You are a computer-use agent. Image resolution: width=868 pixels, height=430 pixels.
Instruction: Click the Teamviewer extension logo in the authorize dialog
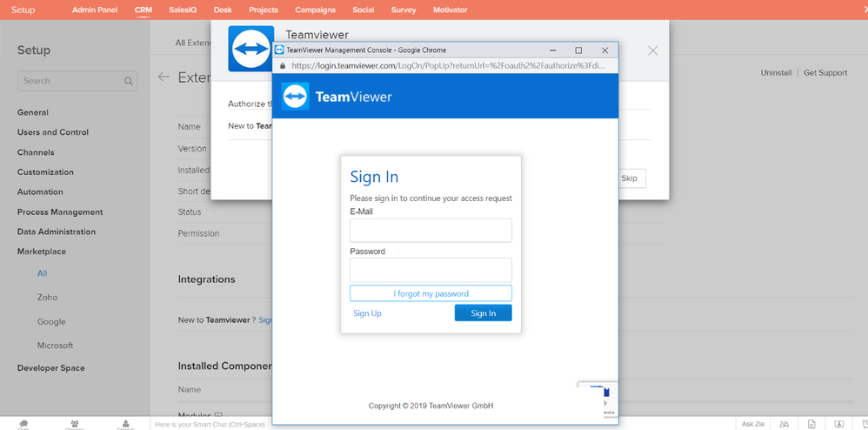click(x=250, y=49)
